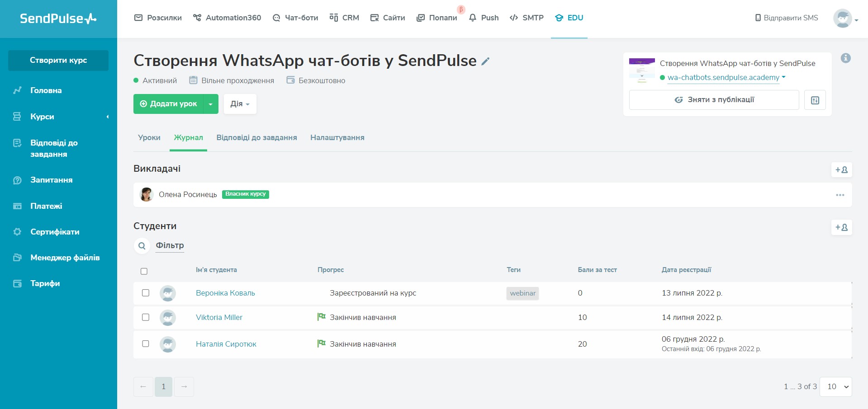
Task: Open the wa-chatbots.sendpulse.academy domain dropdown
Action: (726, 77)
